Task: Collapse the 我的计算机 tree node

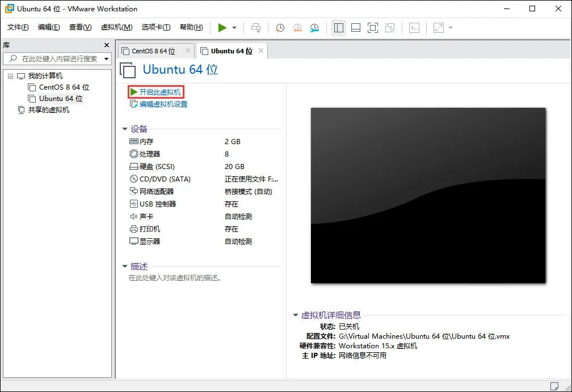Action: pyautogui.click(x=11, y=76)
